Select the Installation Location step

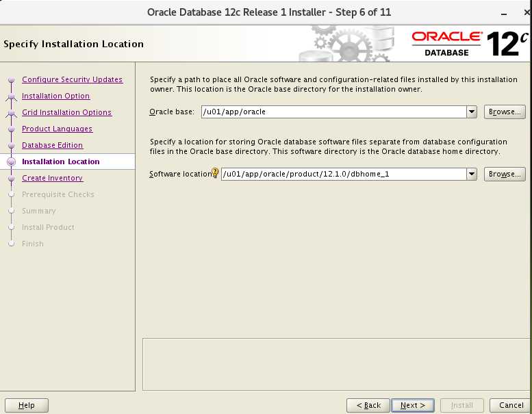(61, 161)
